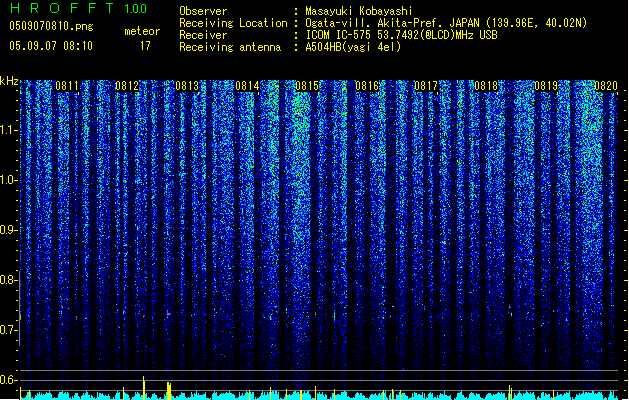
Task: Click the tallest yellow spike near 0812
Action: click(144, 388)
